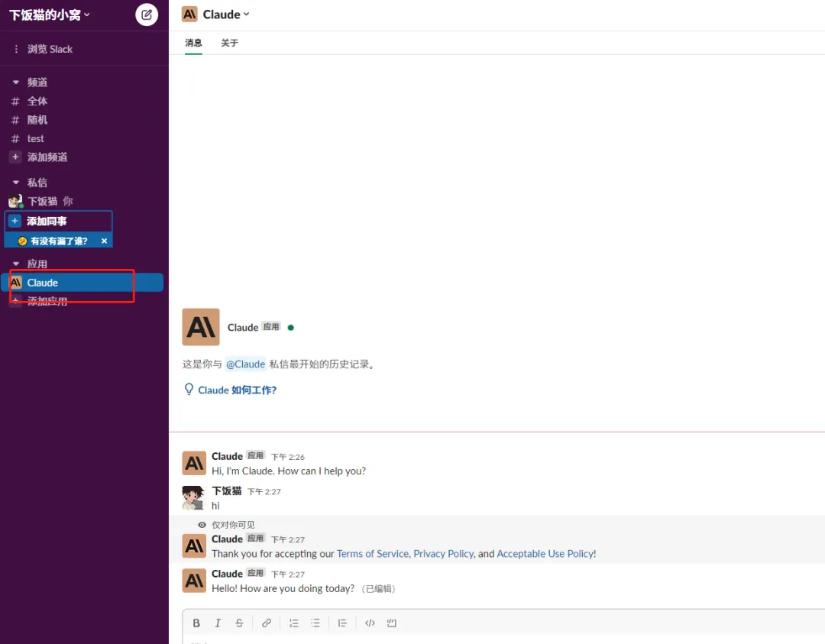Screen dimensions: 825x644
Task: Apply blockquote formatting
Action: click(x=342, y=623)
